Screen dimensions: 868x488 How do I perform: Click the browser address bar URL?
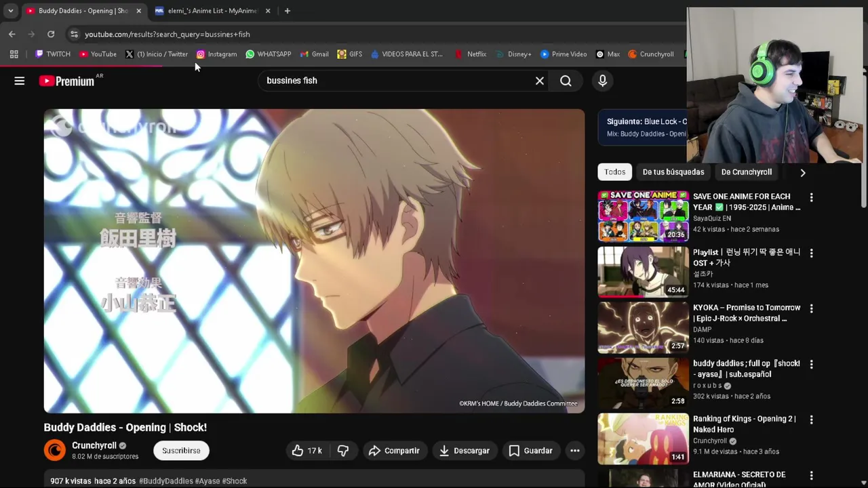(x=167, y=34)
